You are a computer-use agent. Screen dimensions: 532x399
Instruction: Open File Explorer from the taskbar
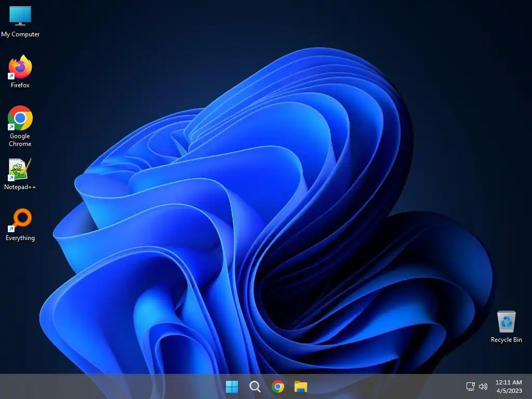[x=301, y=387]
